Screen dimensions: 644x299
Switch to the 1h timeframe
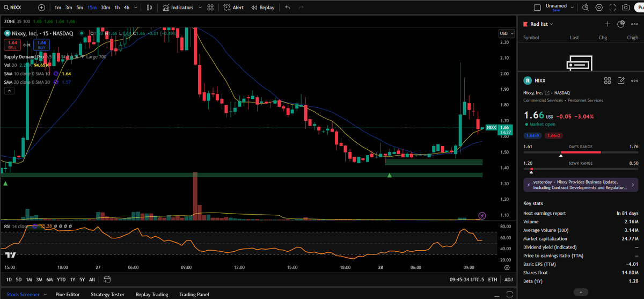(x=117, y=8)
